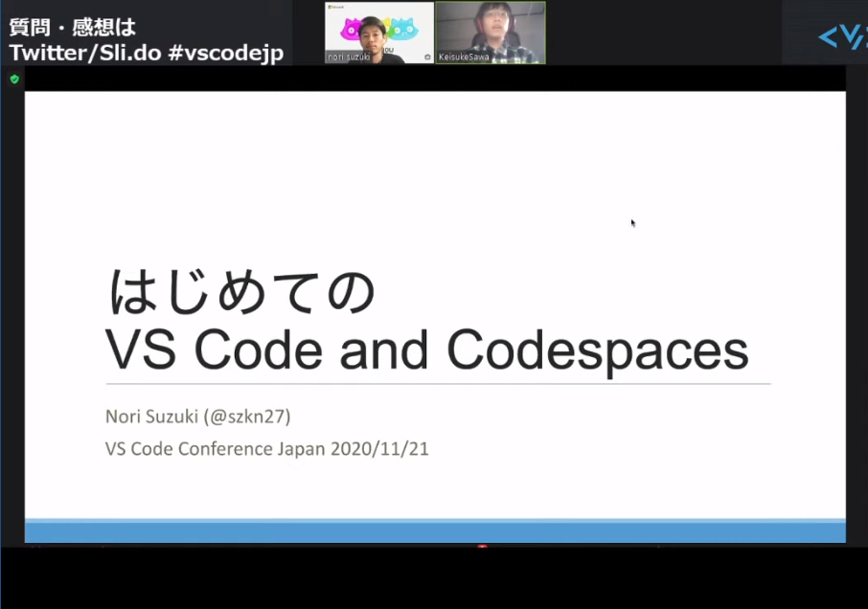Click the VS Code logo at top right
This screenshot has height=609, width=868.
(842, 37)
